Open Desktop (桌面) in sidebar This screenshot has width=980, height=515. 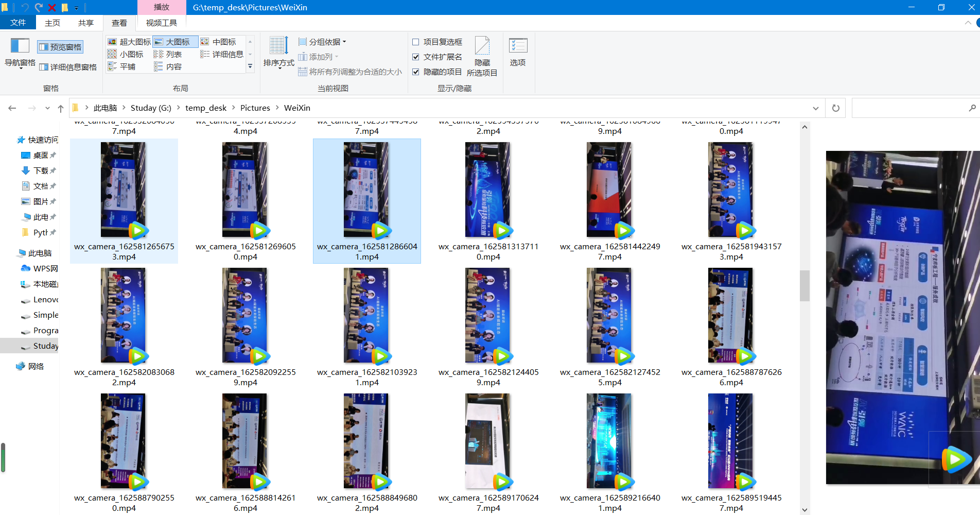[38, 155]
